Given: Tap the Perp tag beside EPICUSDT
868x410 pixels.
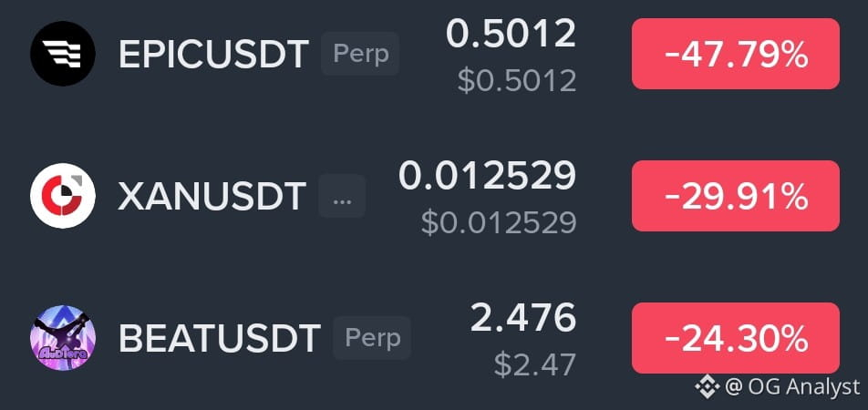Looking at the screenshot, I should pyautogui.click(x=360, y=54).
